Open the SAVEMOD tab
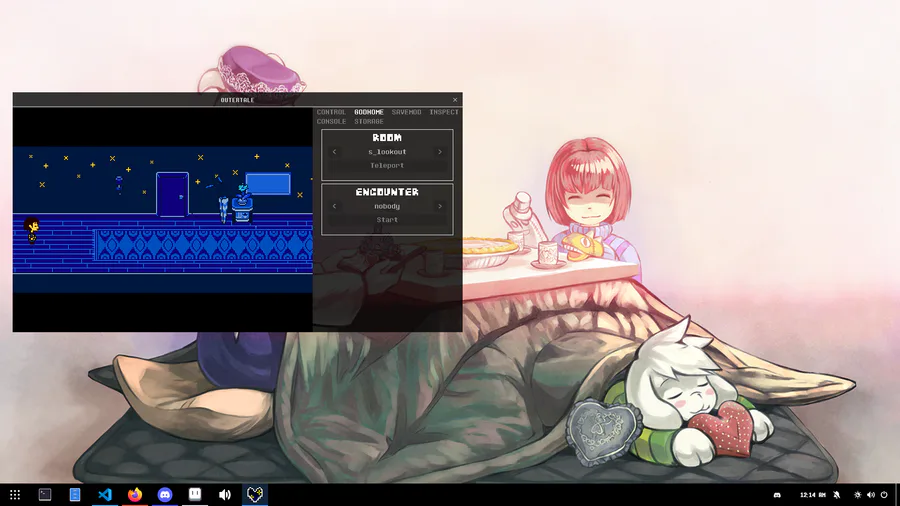This screenshot has height=506, width=900. [406, 112]
